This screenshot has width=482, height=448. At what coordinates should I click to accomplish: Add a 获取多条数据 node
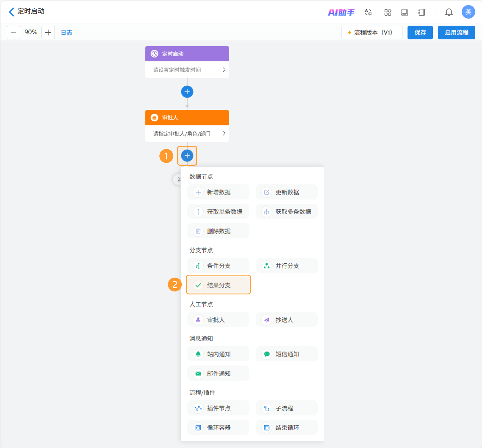[287, 212]
